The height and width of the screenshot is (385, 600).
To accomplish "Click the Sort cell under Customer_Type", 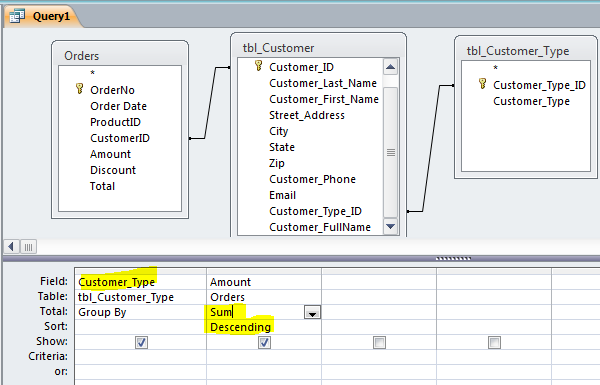I will [x=140, y=327].
